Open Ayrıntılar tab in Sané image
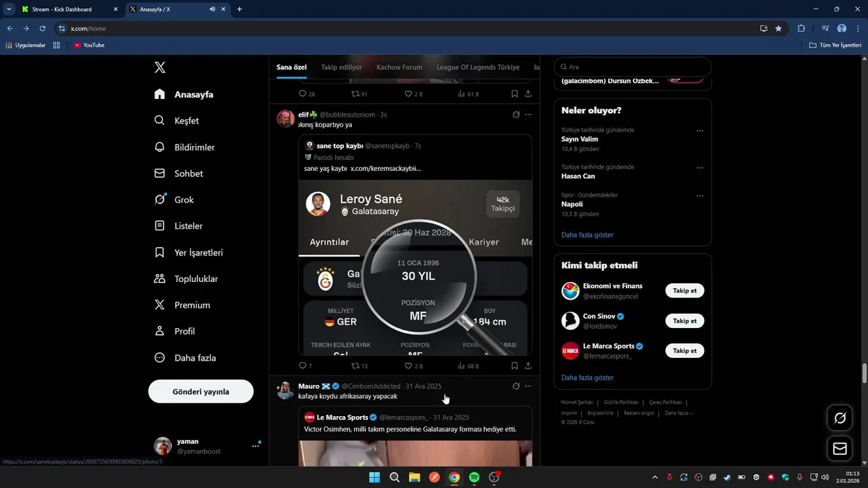The width and height of the screenshot is (868, 488). coord(330,242)
